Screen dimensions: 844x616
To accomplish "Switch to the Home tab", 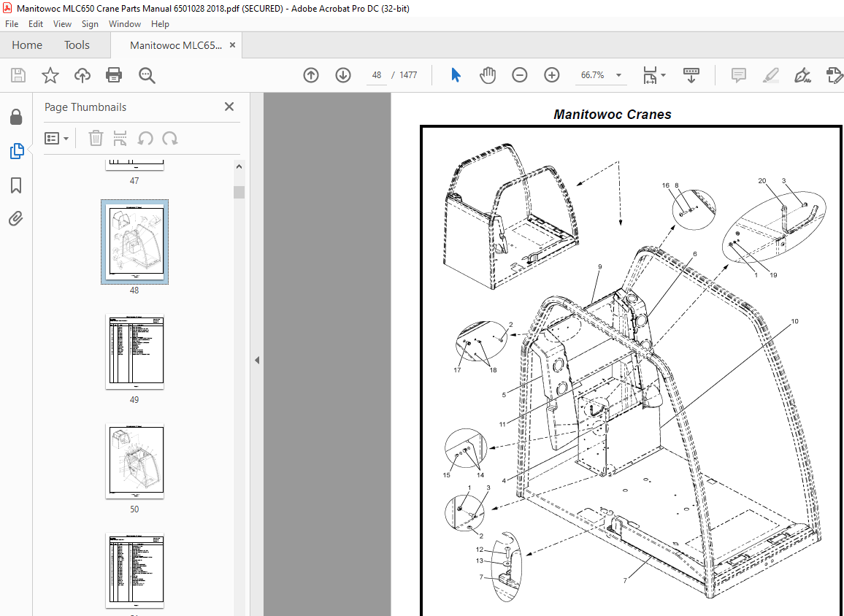I will [27, 45].
